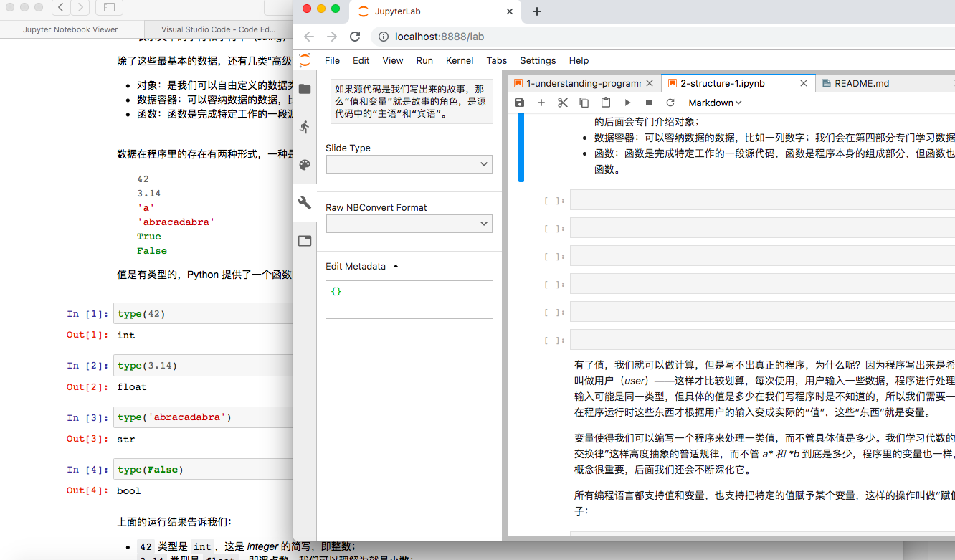Screen dimensions: 955x560
Task: Close the 2-structure-1.ipynb notebook tab
Action: [x=804, y=83]
